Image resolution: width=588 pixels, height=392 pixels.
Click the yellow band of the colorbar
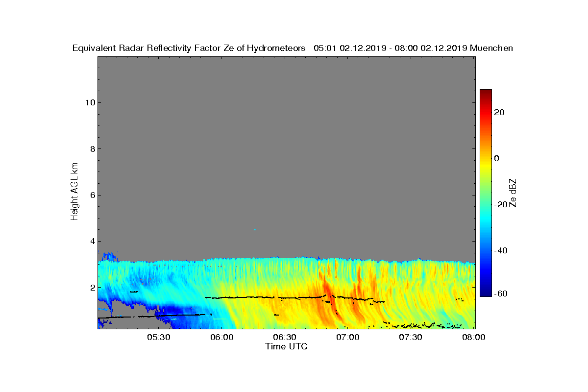coord(486,167)
